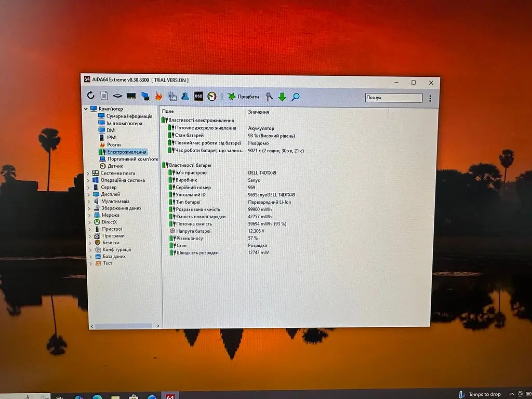The image size is (532, 399).
Task: Select the DMI tree item
Action: (107, 130)
